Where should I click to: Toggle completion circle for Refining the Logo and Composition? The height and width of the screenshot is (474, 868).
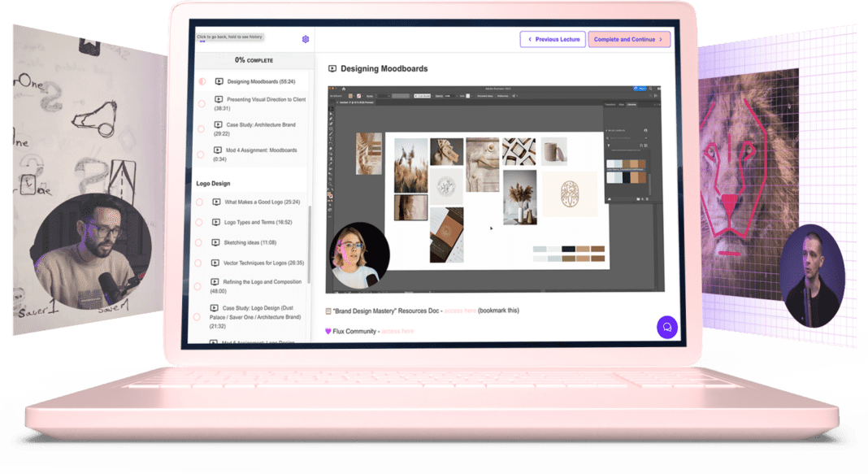coord(197,286)
